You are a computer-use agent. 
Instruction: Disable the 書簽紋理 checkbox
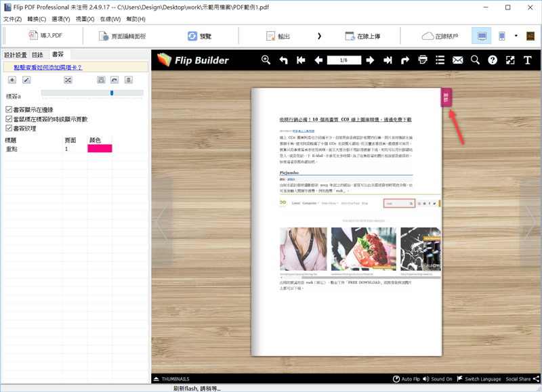[x=9, y=128]
